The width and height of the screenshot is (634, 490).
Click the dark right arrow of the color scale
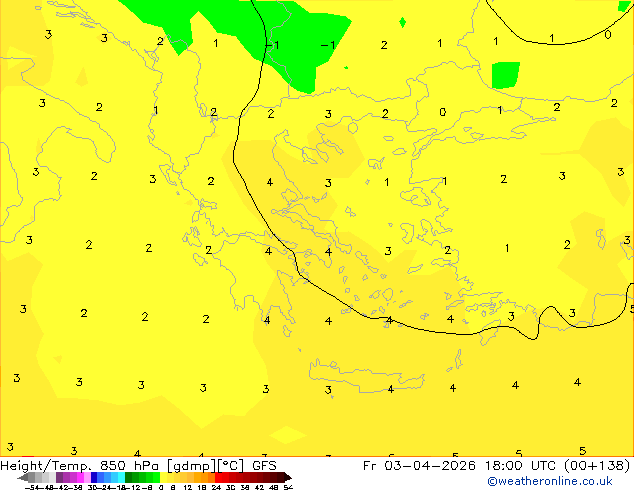click(288, 477)
